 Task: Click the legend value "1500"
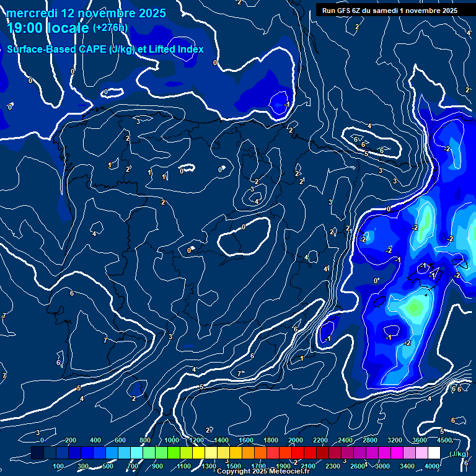point(234,466)
